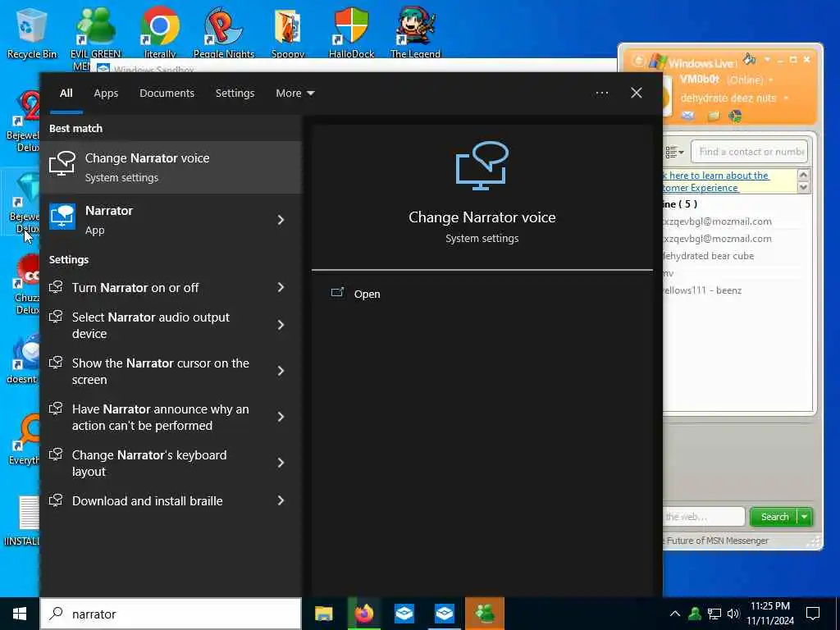Select contact 'ellows111 - beenz'

(702, 290)
